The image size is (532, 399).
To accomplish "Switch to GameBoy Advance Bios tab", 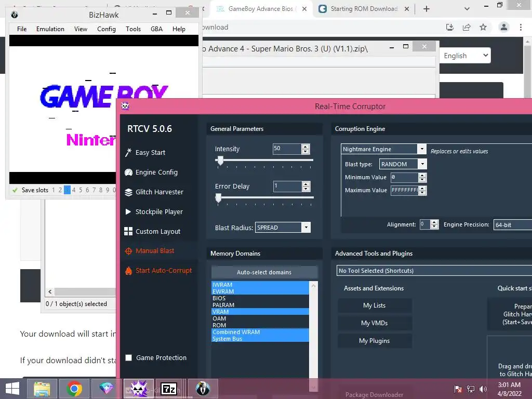I will point(260,9).
